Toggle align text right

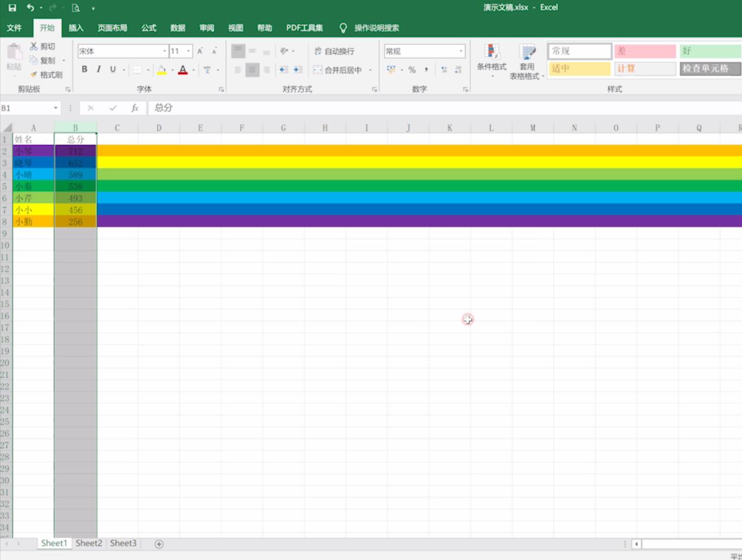tap(267, 69)
